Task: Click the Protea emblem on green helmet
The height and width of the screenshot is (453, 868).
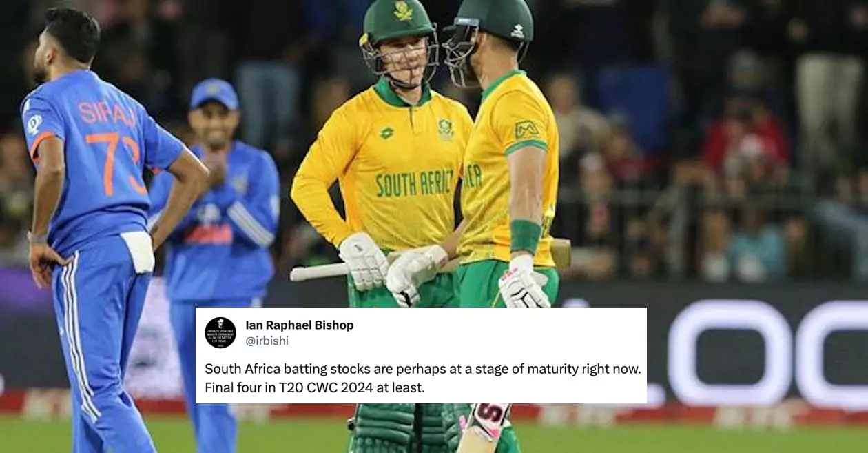Action: pyautogui.click(x=403, y=11)
